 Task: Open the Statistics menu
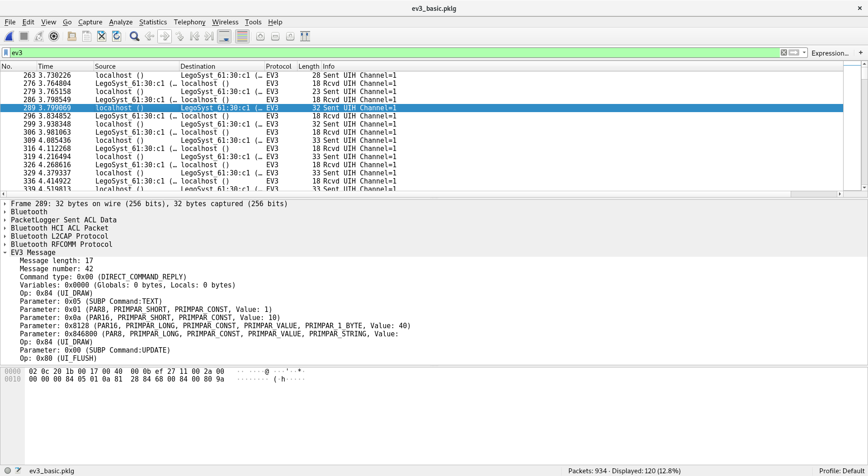[x=153, y=22]
